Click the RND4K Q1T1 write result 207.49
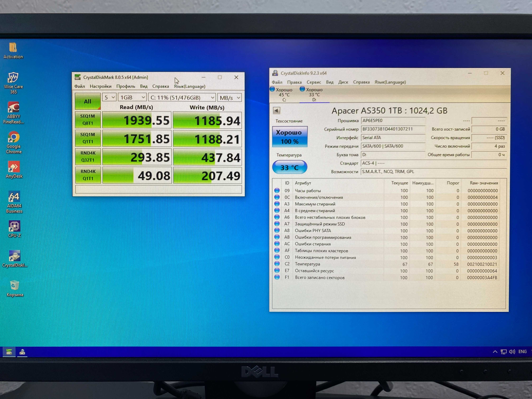This screenshot has width=532, height=399. (x=207, y=175)
